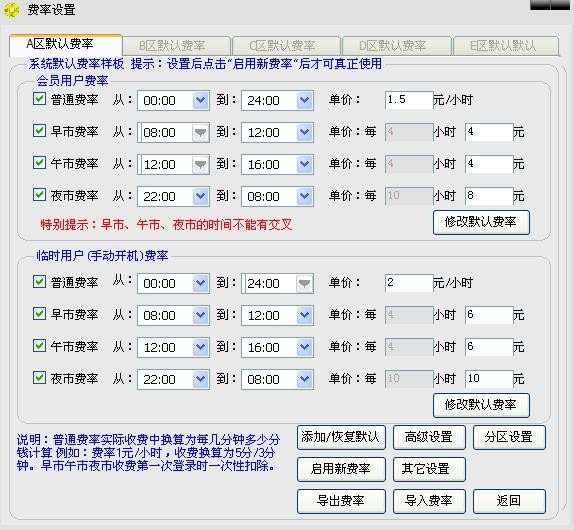The width and height of the screenshot is (574, 530).
Task: Click 导出费率 export rates button
Action: pyautogui.click(x=341, y=501)
